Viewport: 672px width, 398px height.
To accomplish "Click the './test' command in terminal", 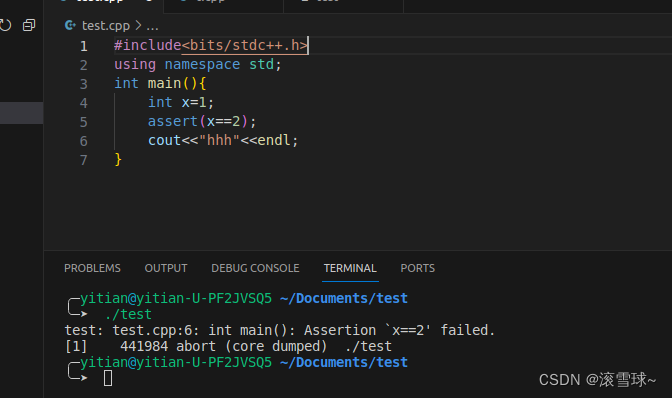I will coord(128,314).
